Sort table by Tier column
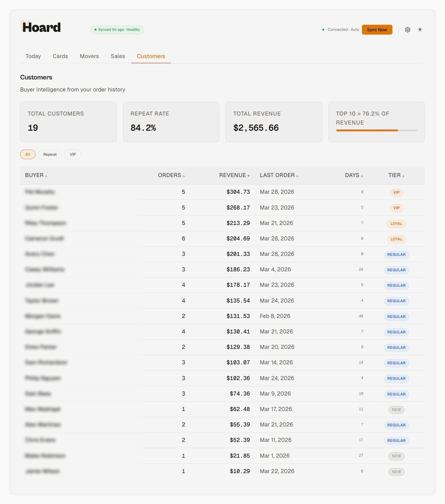This screenshot has width=445, height=504. tap(396, 175)
